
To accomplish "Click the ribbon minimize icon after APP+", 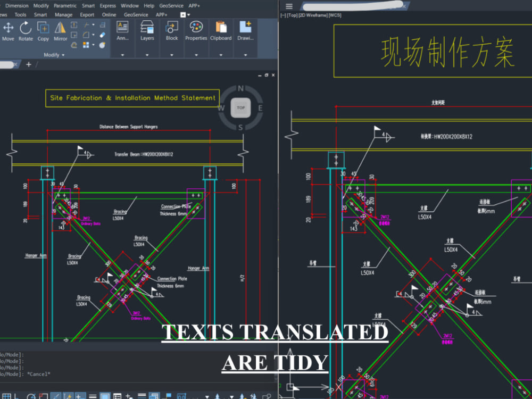I will [x=183, y=14].
